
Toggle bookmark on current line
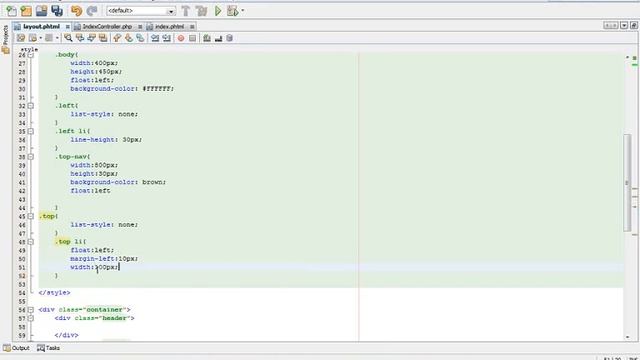click(x=140, y=38)
